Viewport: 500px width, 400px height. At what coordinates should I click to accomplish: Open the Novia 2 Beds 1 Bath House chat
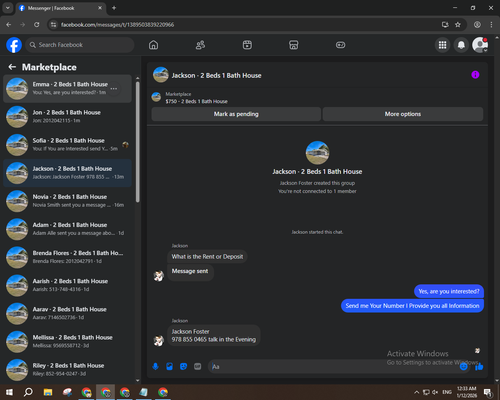click(x=67, y=201)
